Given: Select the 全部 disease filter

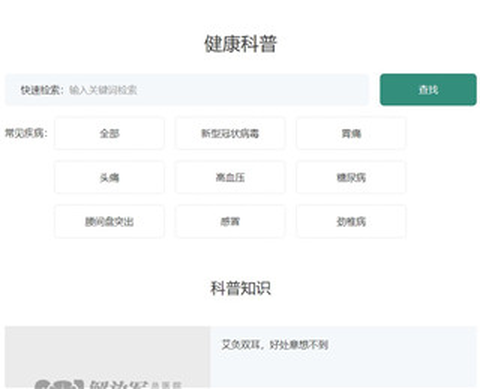Looking at the screenshot, I should (x=109, y=133).
